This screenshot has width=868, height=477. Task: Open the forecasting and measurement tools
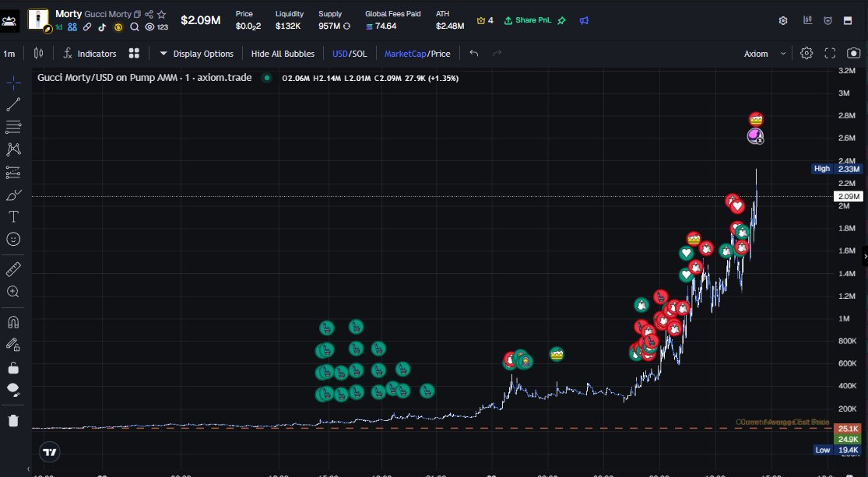(13, 172)
